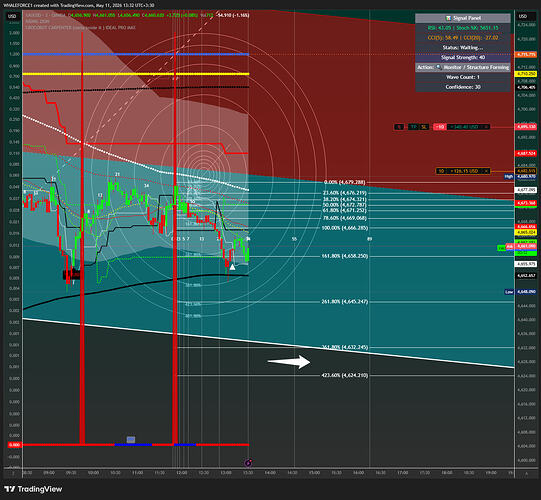The width and height of the screenshot is (541, 500).
Task: Click the small gray flag box on the red baseline
Action: (131, 439)
